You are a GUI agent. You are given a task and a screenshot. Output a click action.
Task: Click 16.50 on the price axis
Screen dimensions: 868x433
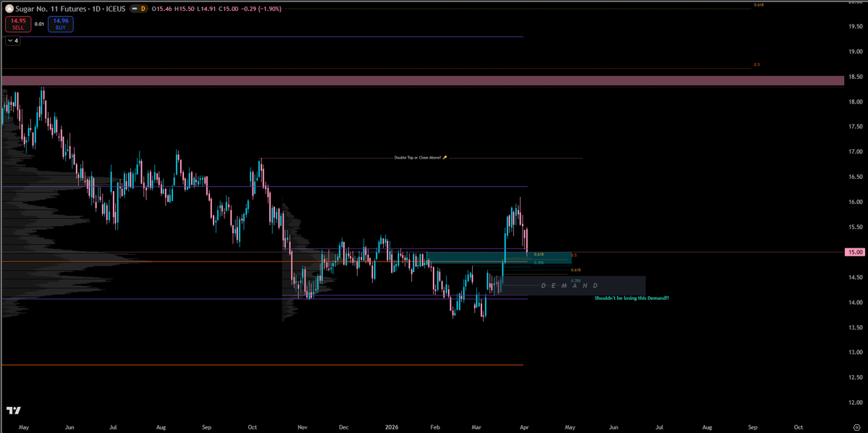pyautogui.click(x=856, y=177)
